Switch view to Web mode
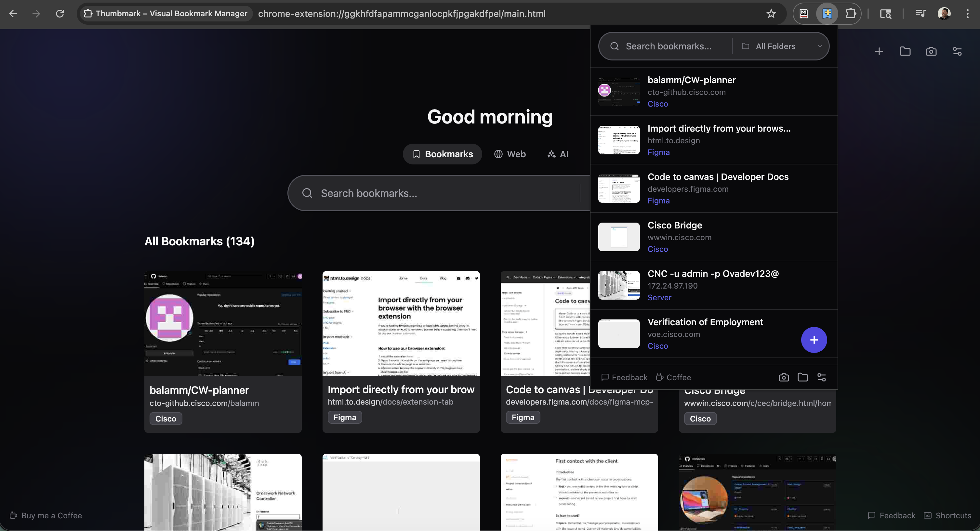Viewport: 980px width, 531px height. [510, 154]
